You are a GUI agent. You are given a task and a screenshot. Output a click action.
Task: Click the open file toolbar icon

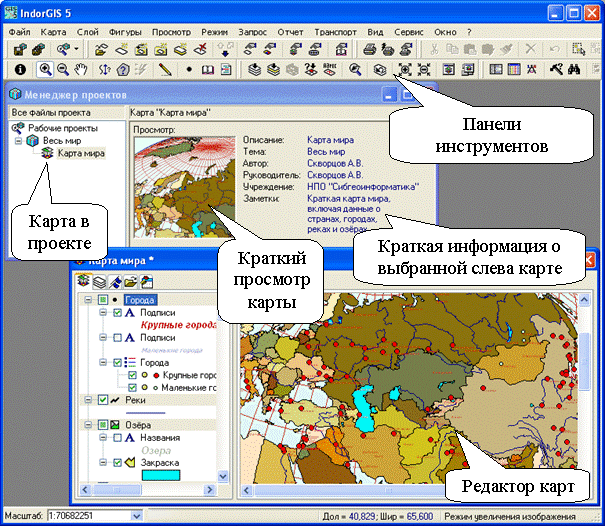pos(101,48)
